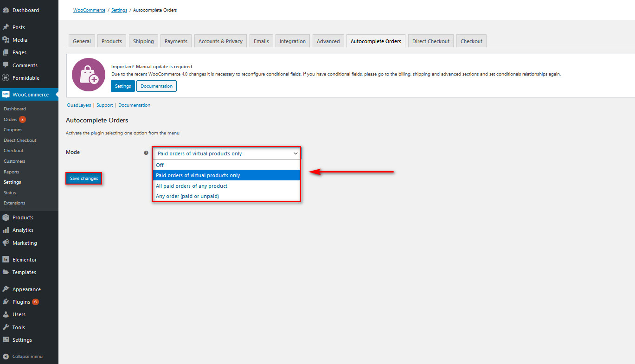Click the Mode field label
Image resolution: width=635 pixels, height=364 pixels.
pos(73,152)
